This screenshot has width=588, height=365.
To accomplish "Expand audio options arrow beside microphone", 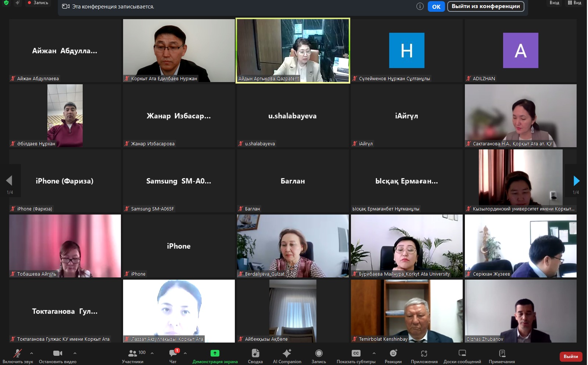I will [x=32, y=353].
